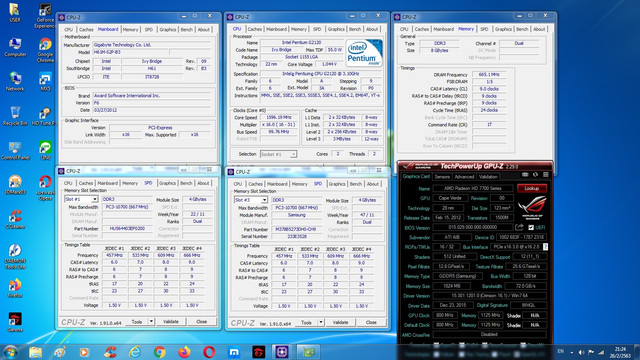640x360 pixels.
Task: Launch 3DMark03 from the desktop
Action: click(15, 185)
